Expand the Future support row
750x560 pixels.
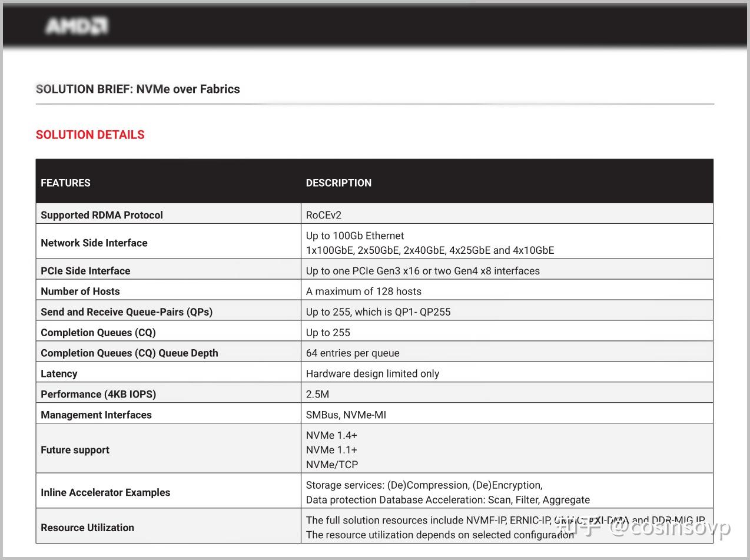coord(75,449)
